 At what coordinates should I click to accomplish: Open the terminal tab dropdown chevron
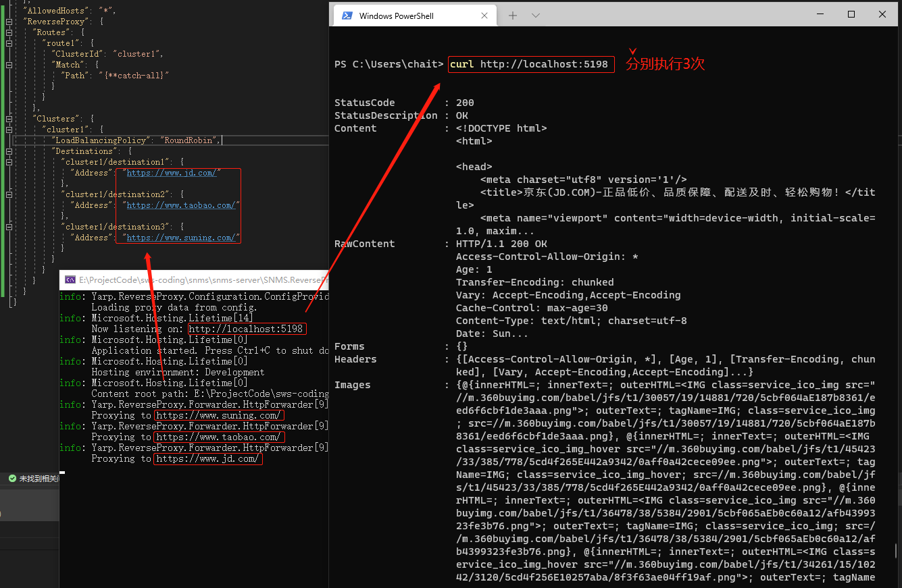point(535,15)
